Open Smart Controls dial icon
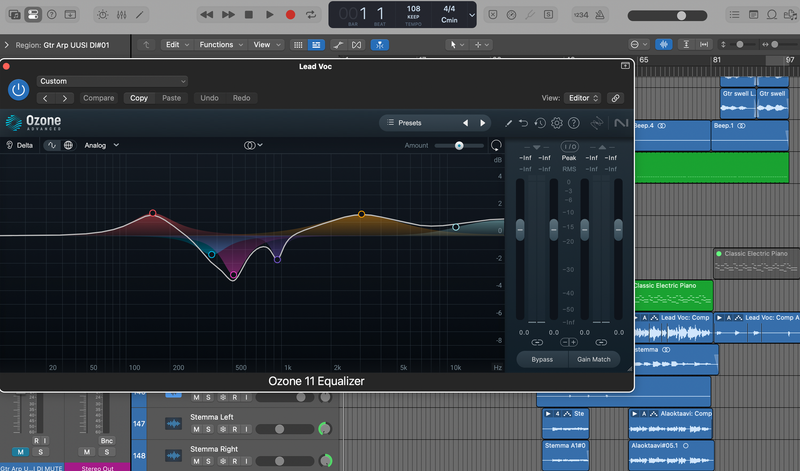 click(103, 15)
